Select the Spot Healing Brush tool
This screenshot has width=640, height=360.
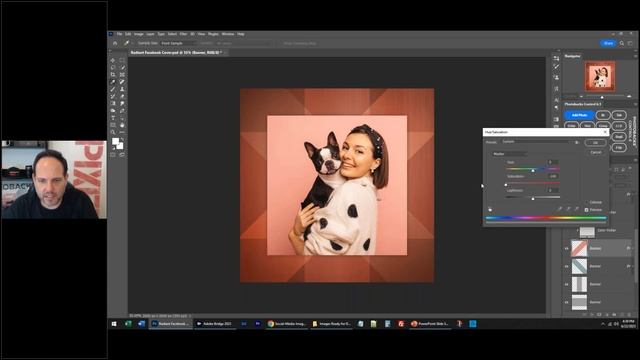coord(122,82)
